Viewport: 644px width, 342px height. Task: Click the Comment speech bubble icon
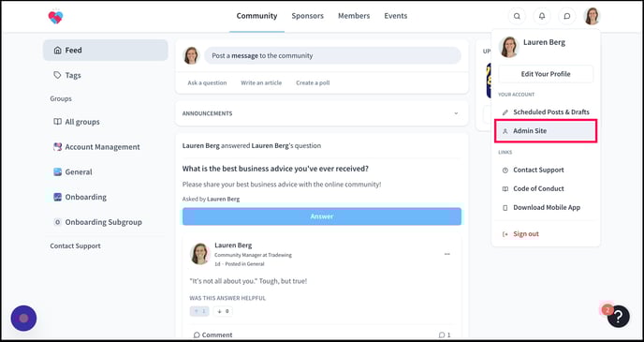pos(197,335)
